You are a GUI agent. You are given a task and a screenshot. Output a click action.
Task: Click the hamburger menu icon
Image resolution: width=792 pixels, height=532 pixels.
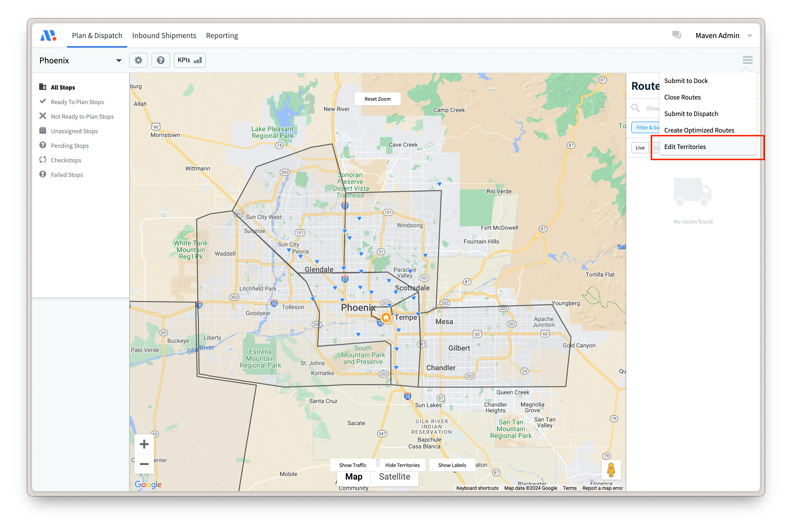747,60
